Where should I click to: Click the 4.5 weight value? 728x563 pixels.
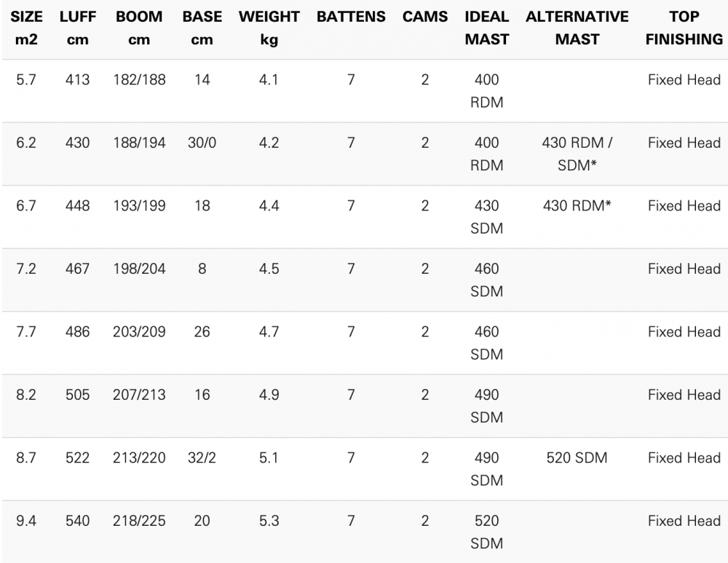(x=269, y=269)
